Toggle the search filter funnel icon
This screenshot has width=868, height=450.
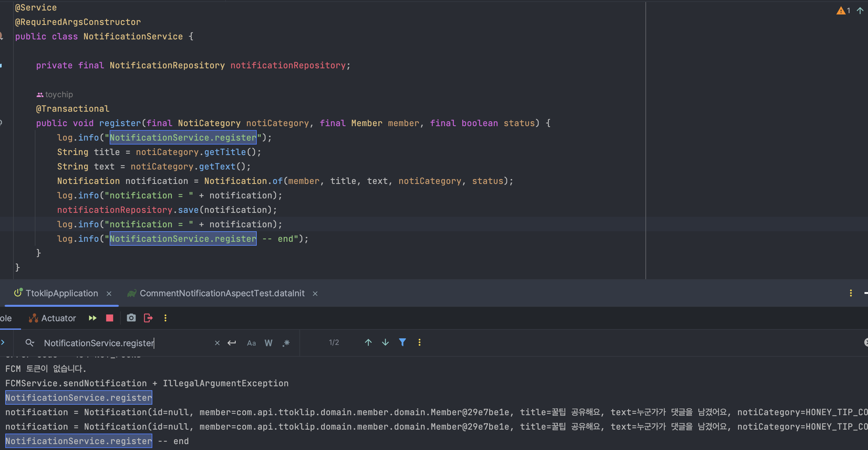[402, 343]
